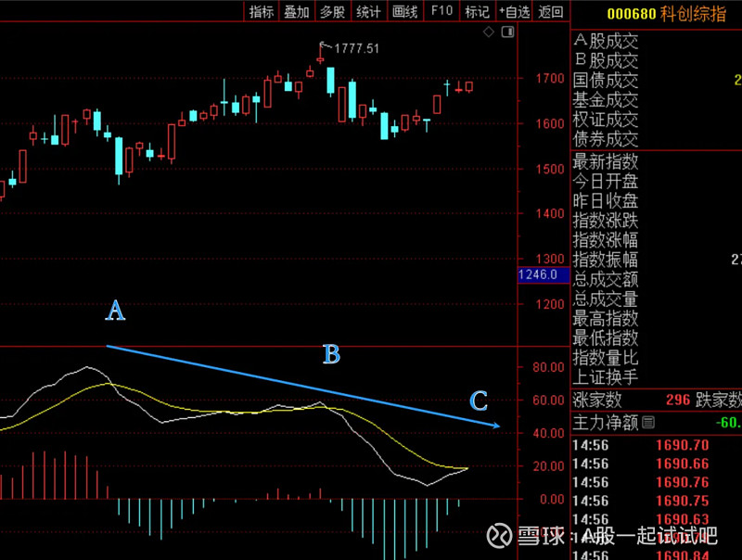Image resolution: width=742 pixels, height=560 pixels.
Task: Click the 今日开盘 label
Action: click(x=606, y=181)
